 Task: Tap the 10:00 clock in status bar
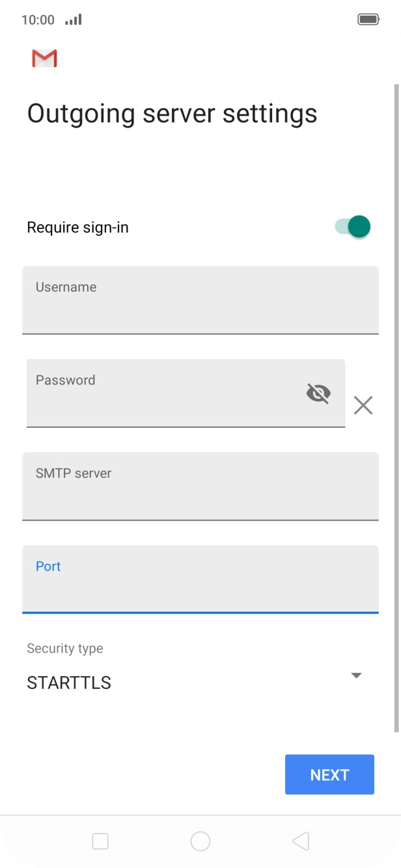[x=38, y=20]
